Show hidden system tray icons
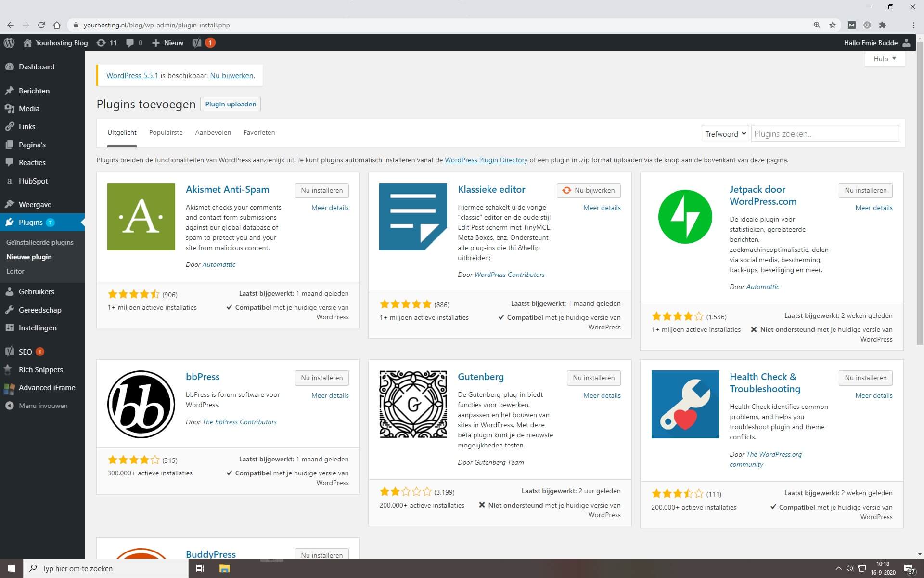This screenshot has width=924, height=578. (838, 568)
